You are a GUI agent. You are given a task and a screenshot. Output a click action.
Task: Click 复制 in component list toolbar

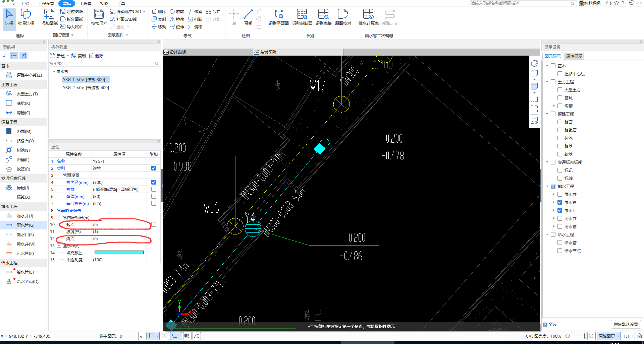coord(78,56)
